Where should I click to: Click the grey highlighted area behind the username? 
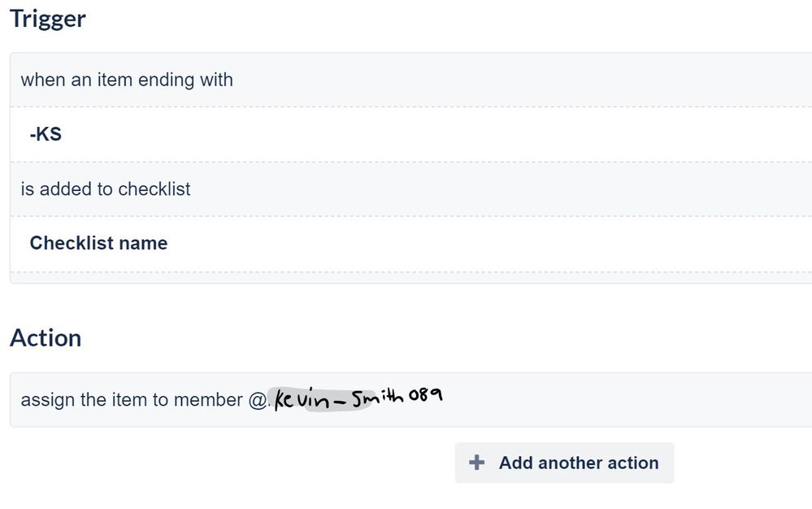pos(321,400)
